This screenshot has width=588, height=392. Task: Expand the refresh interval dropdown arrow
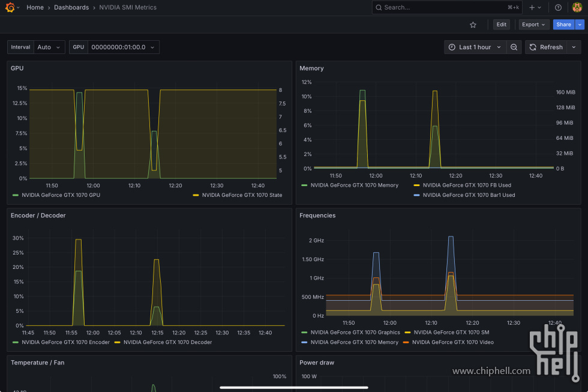point(574,47)
